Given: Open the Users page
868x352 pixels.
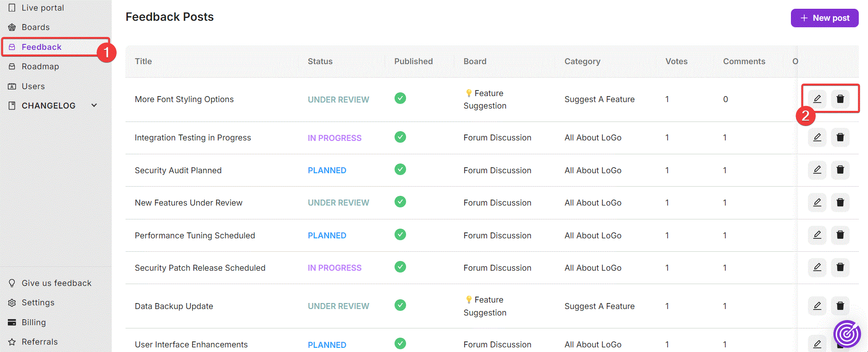Looking at the screenshot, I should tap(33, 86).
